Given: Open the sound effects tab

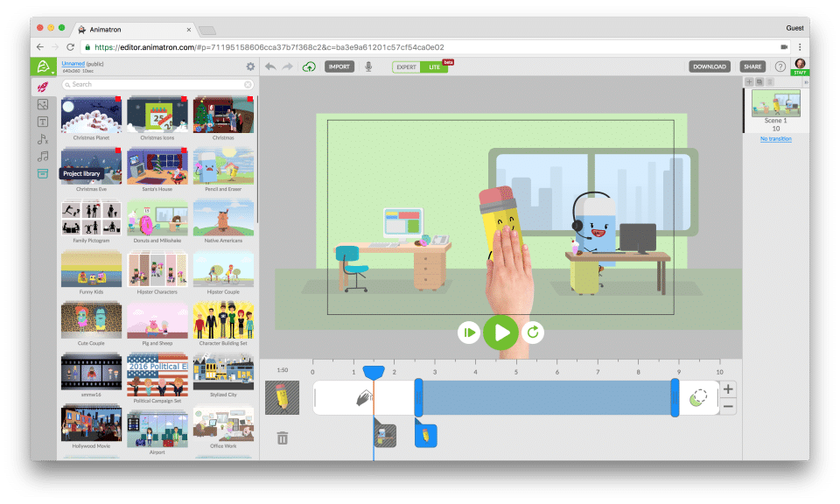Looking at the screenshot, I should 43,139.
